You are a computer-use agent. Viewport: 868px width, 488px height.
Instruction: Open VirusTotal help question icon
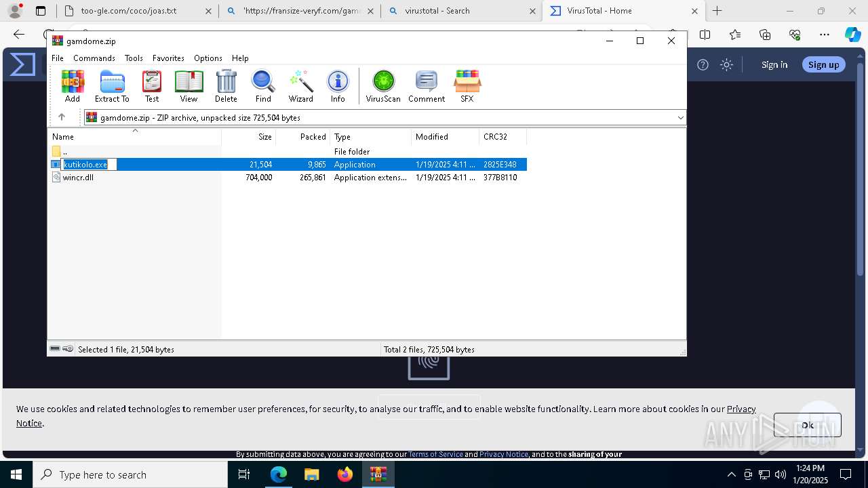click(x=703, y=64)
